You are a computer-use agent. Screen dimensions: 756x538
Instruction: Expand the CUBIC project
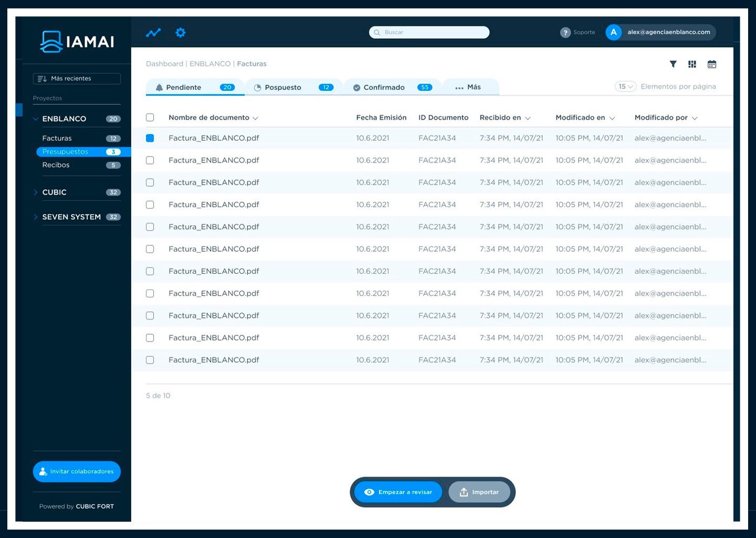[x=36, y=192]
